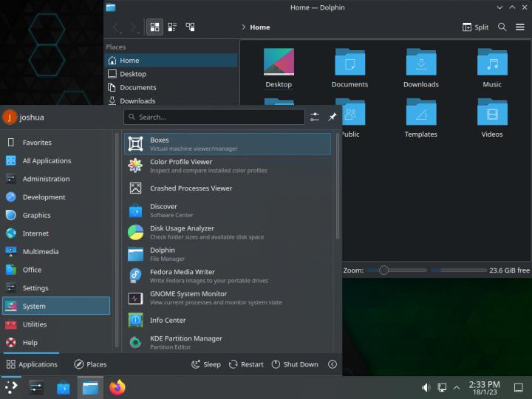532x399 pixels.
Task: Select the Videos folder icon
Action: pos(492,112)
